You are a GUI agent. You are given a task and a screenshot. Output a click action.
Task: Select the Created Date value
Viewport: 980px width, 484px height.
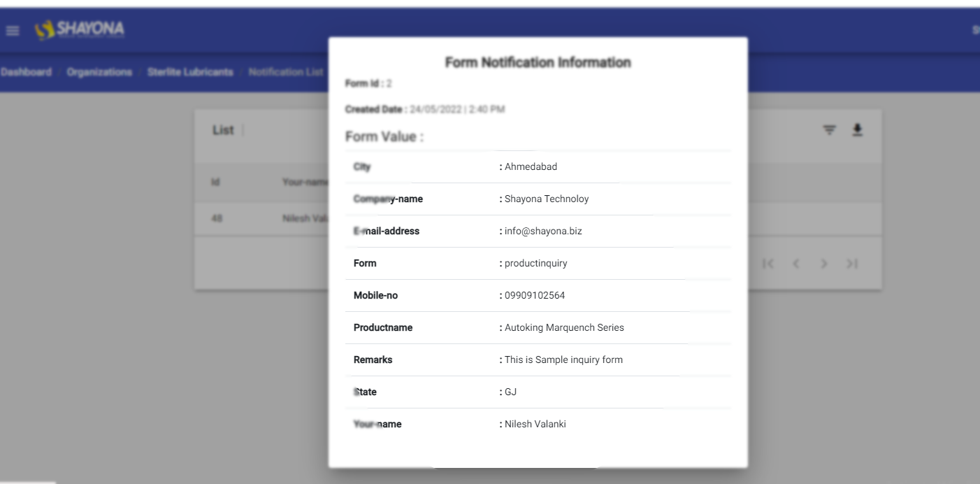pos(457,110)
